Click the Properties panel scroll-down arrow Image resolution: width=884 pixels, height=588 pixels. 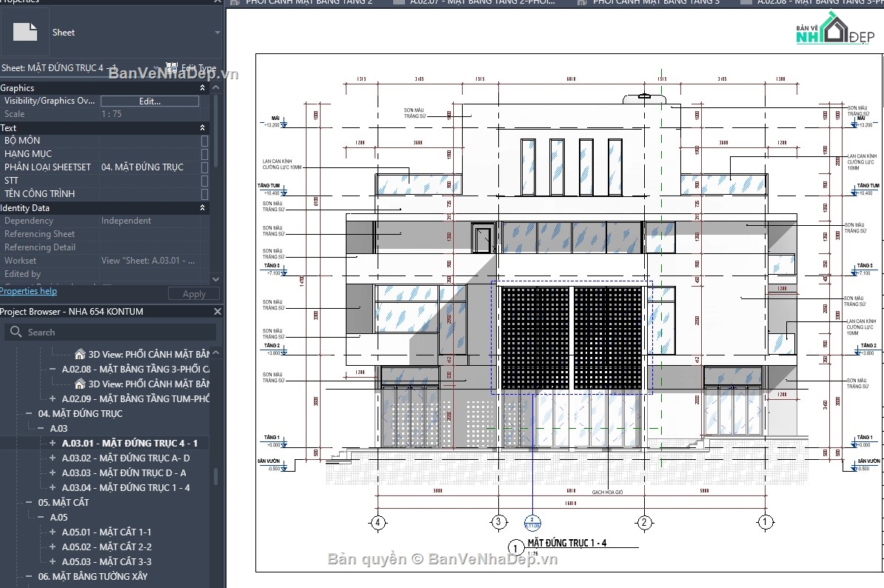[x=215, y=279]
